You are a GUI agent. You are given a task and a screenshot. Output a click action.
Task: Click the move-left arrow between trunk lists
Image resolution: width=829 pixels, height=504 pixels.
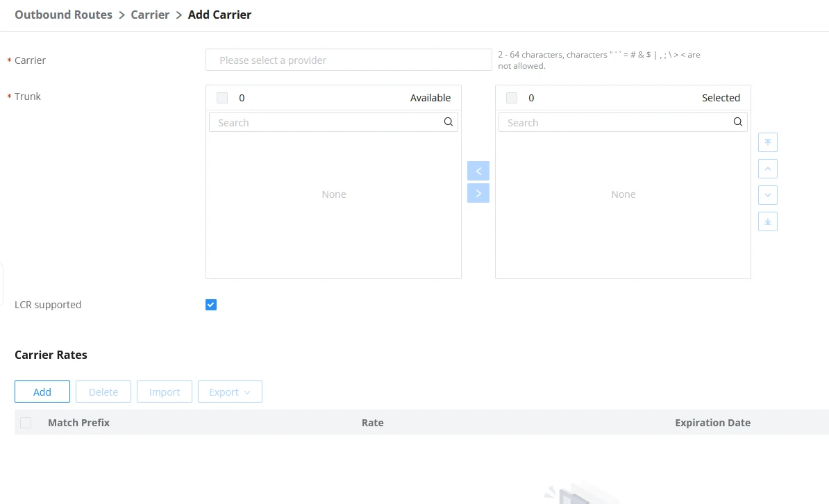tap(478, 171)
